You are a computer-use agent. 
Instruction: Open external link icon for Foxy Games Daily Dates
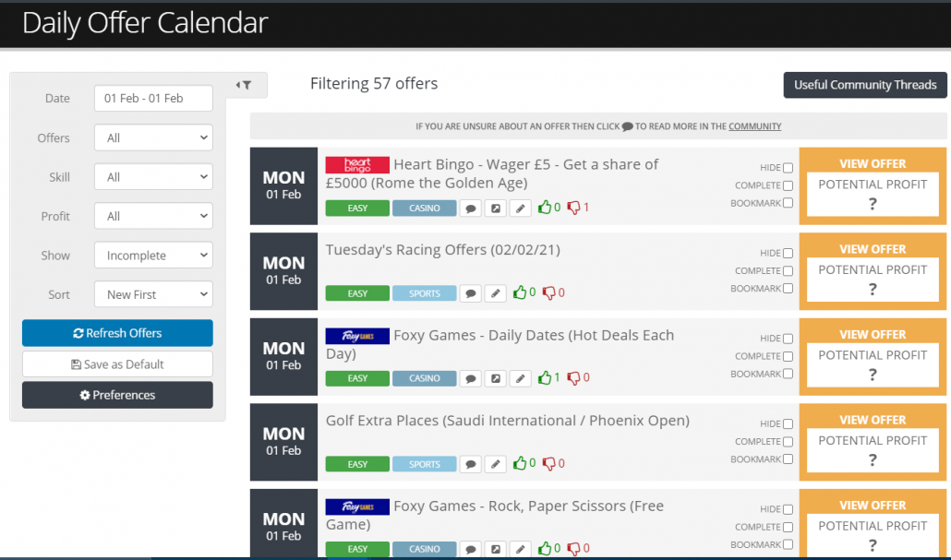[x=496, y=379]
